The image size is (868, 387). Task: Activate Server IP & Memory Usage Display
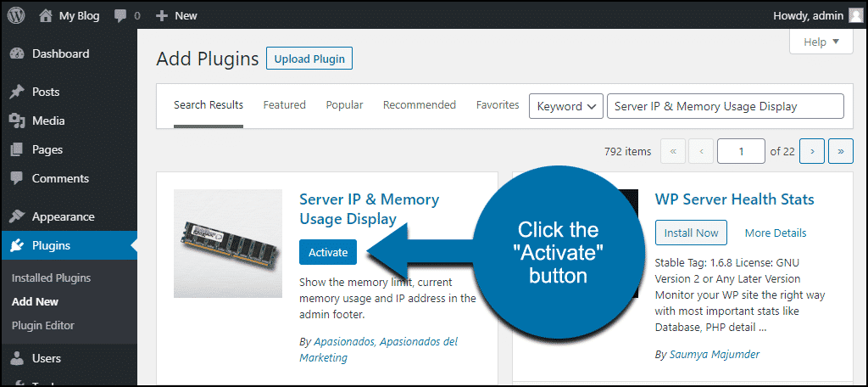[328, 252]
